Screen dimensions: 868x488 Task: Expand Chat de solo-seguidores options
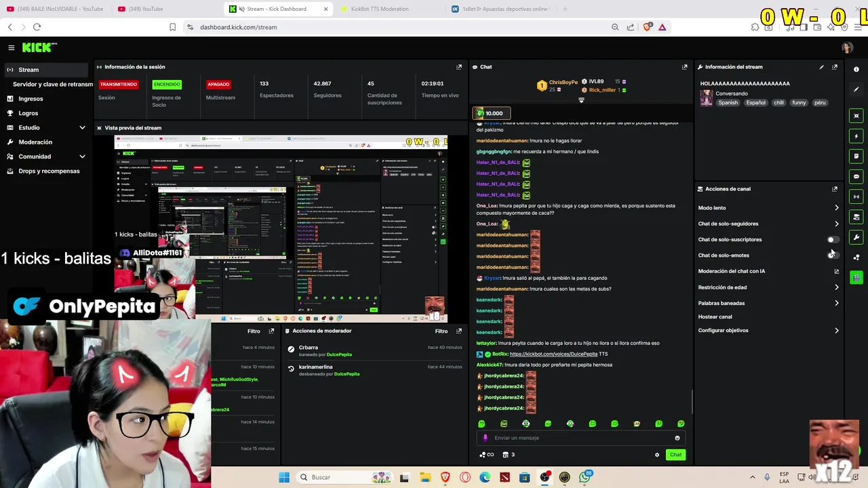coord(836,224)
